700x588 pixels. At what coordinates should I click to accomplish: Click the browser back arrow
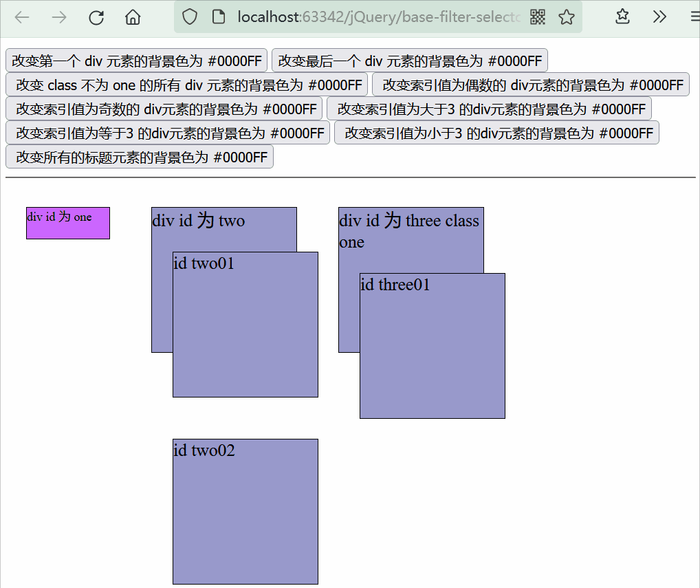(x=22, y=17)
